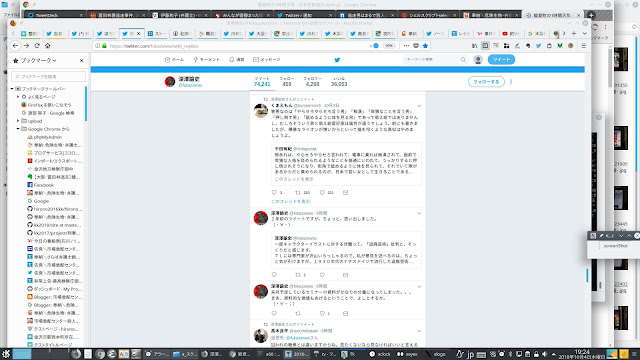Click the xclock item in taskbar
640x360 pixels.
click(x=380, y=354)
